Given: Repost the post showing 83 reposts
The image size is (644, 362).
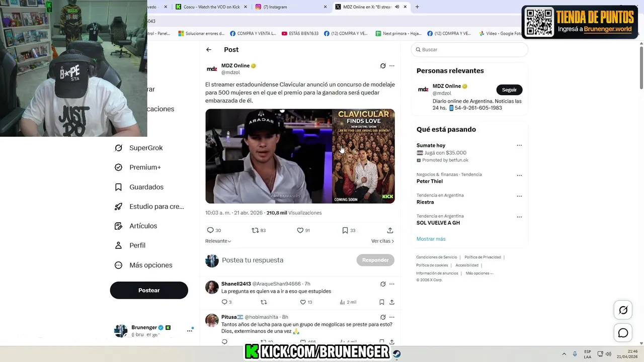Looking at the screenshot, I should (x=259, y=230).
